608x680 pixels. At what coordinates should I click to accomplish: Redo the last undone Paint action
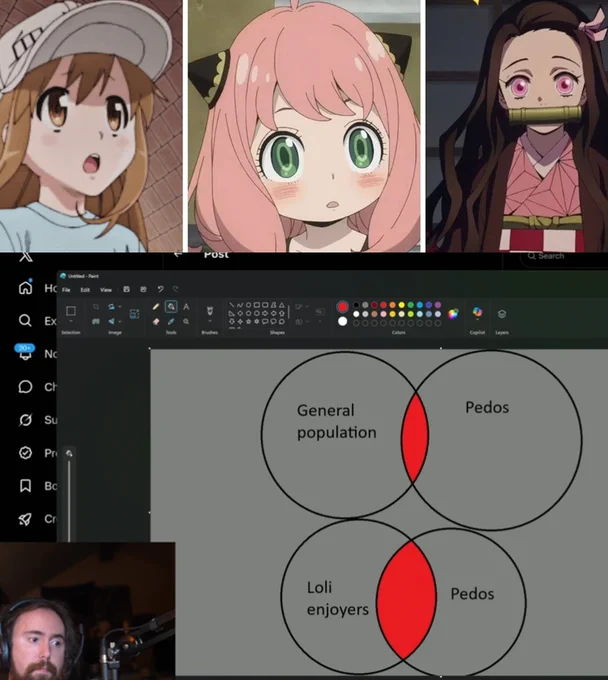176,289
